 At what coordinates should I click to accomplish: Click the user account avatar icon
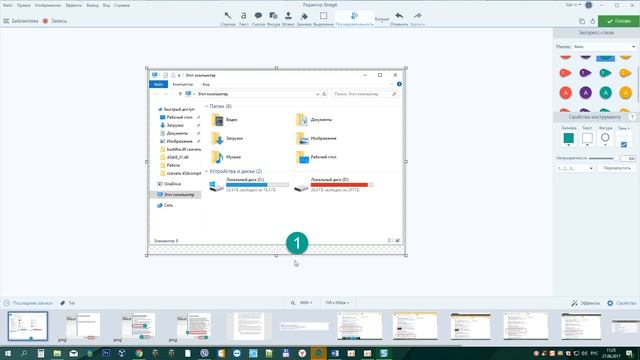(589, 5)
